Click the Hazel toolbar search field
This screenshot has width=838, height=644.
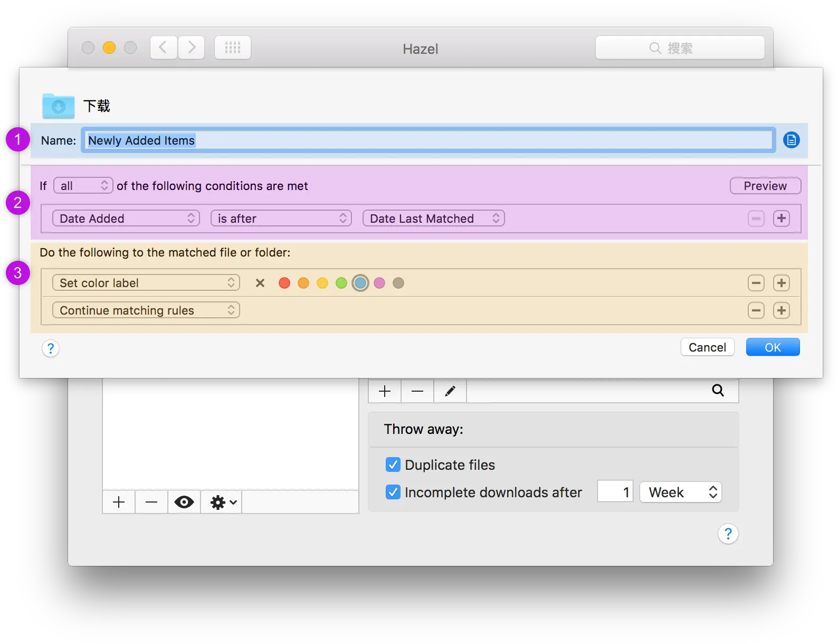[x=680, y=48]
